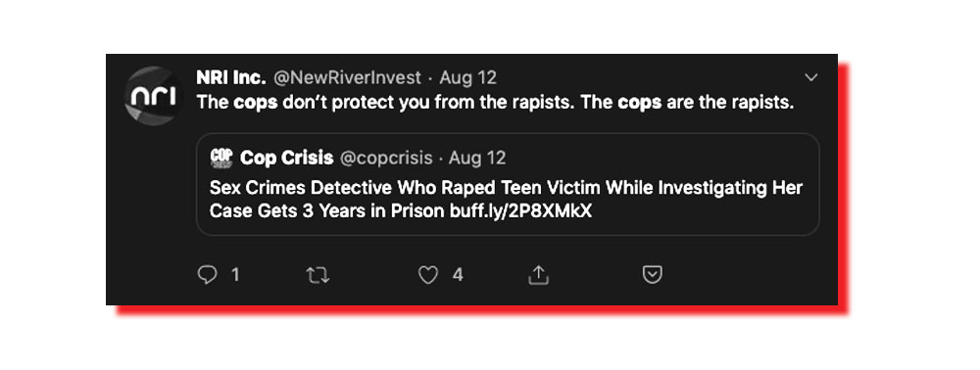Retweet the NRI Inc. post
Screen dimensions: 980x370
[318, 275]
